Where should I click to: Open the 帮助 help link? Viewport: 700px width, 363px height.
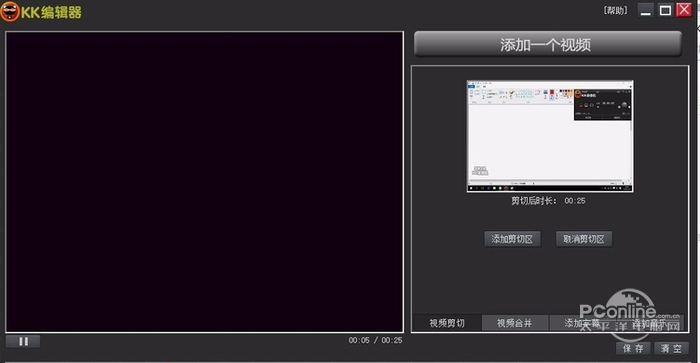click(x=616, y=10)
